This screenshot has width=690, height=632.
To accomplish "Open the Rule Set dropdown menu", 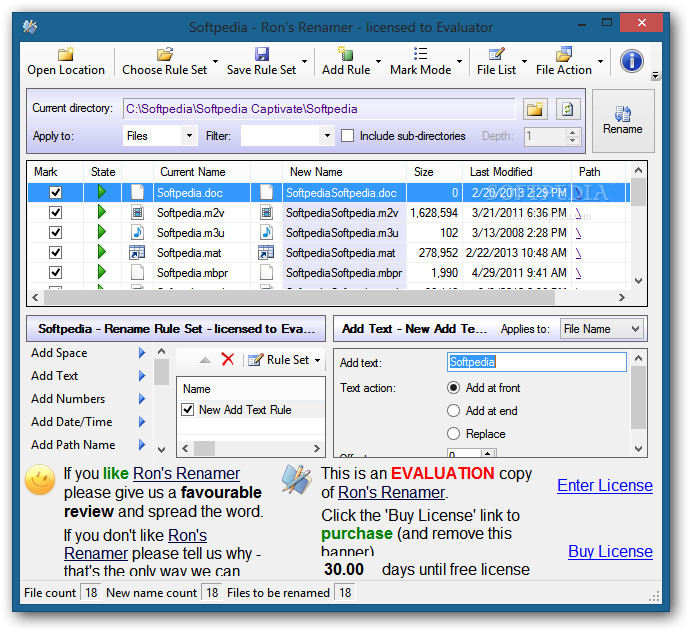I will click(x=318, y=360).
